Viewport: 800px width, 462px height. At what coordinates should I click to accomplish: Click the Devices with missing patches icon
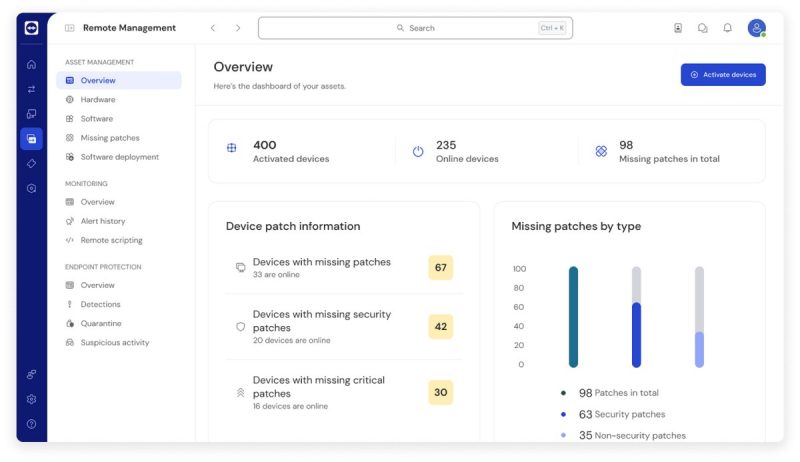(x=240, y=267)
